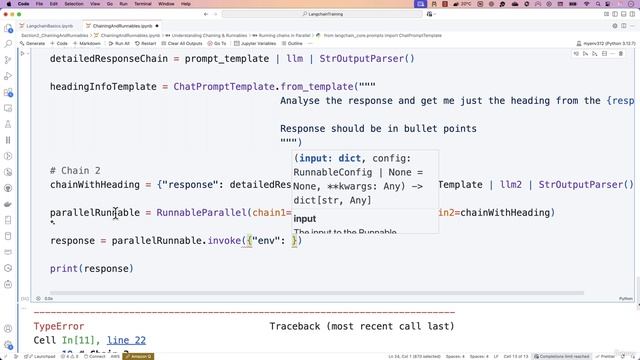640x360 pixels.
Task: Open the Testing flask view
Action: (x=8, y=124)
